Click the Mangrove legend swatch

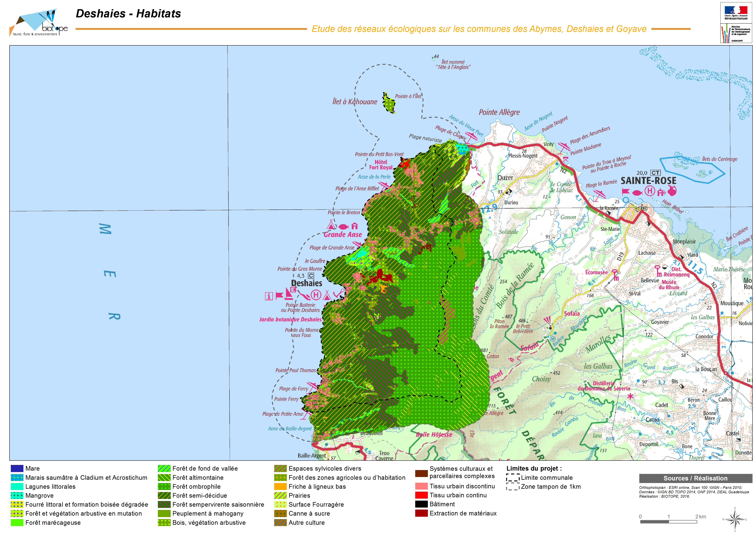coord(17,495)
